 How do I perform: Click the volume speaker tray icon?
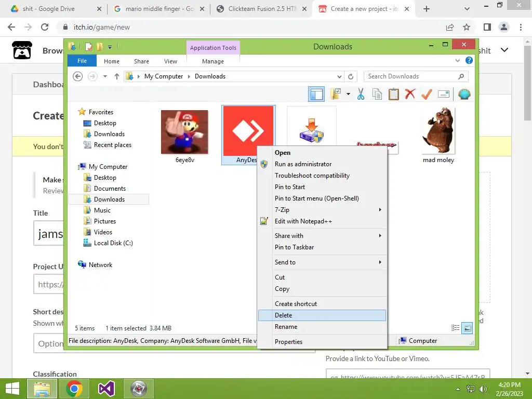(483, 389)
